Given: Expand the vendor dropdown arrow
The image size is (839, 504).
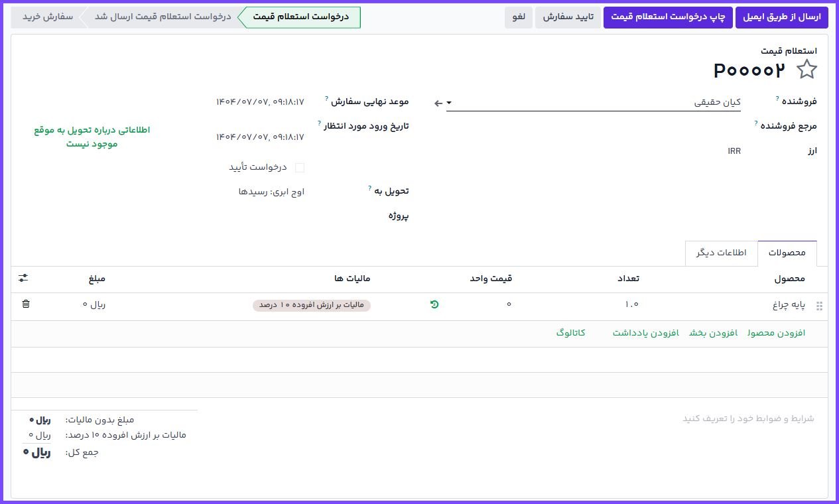Looking at the screenshot, I should 449,103.
